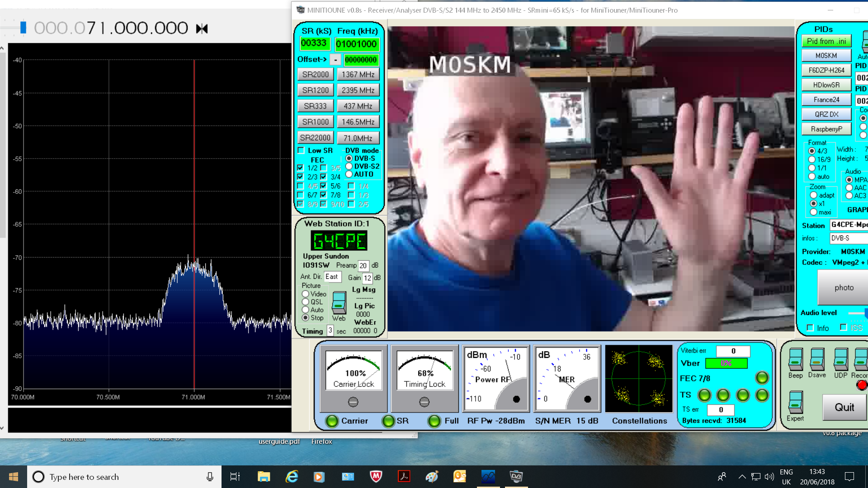Flip the Dsave switch

coord(817,360)
